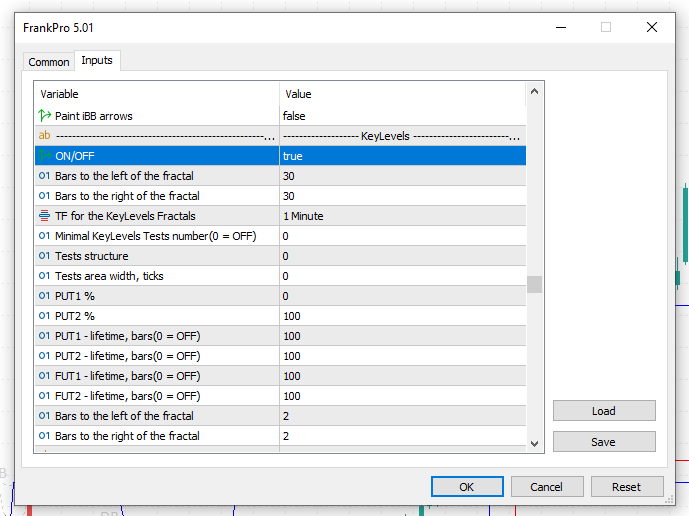Click the 'ab' string icon of KeyLevels separator

tap(44, 136)
